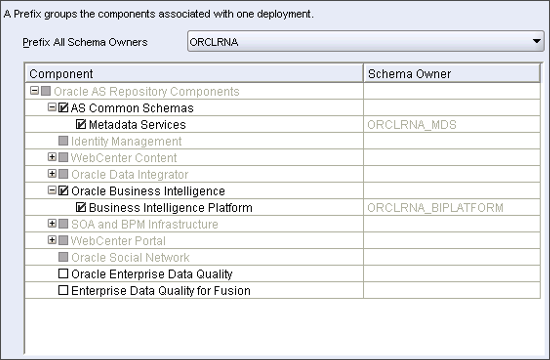Collapse the Oracle Business Intelligence node
The width and height of the screenshot is (550, 360).
click(x=52, y=191)
